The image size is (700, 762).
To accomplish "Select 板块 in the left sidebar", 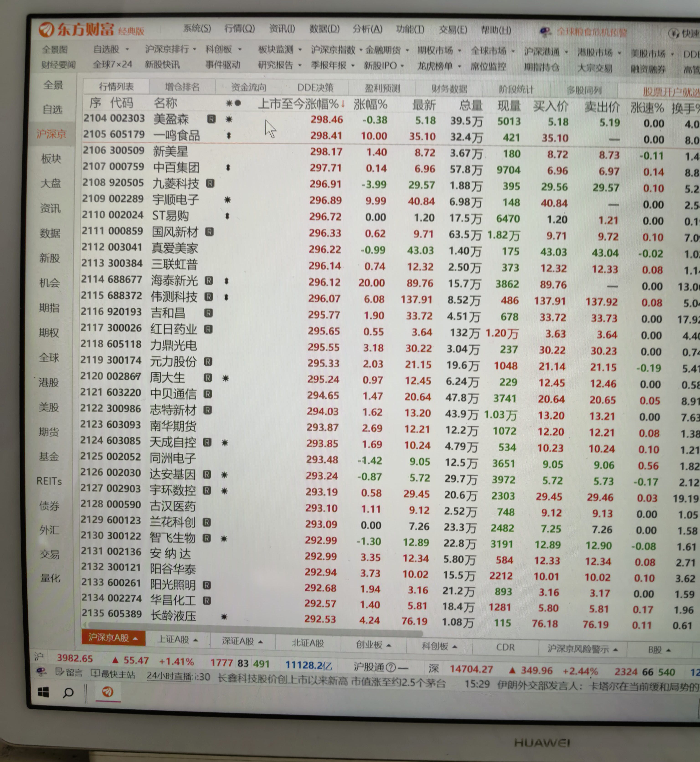I will coord(51,159).
